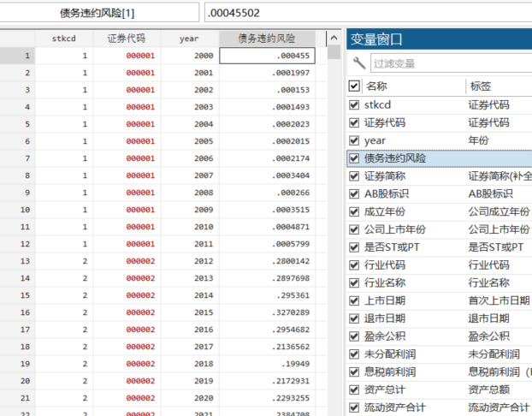The height and width of the screenshot is (416, 532).
Task: Click cell with value .0001997
Action: 267,73
